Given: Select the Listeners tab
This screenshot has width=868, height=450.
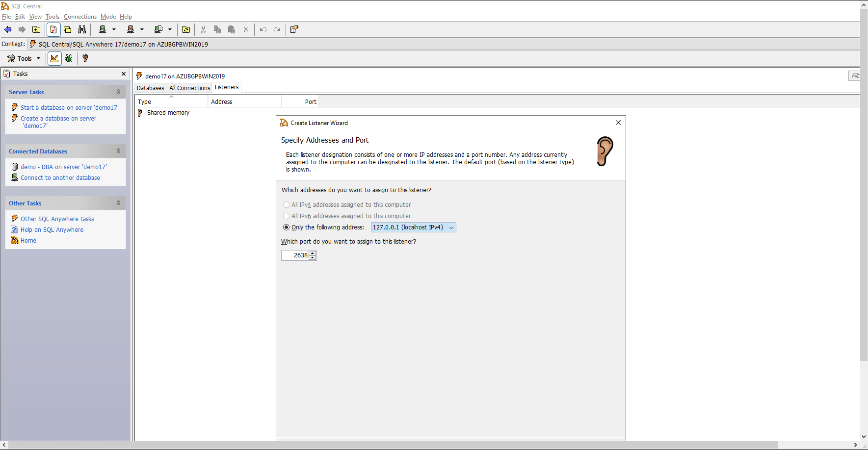Looking at the screenshot, I should click(x=227, y=87).
